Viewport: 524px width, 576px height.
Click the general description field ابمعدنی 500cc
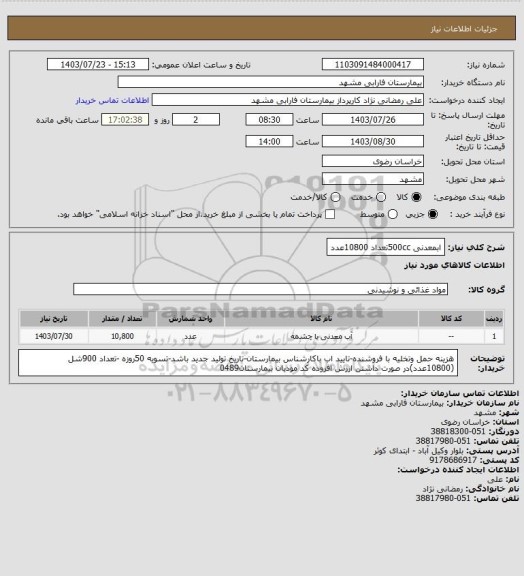385,247
